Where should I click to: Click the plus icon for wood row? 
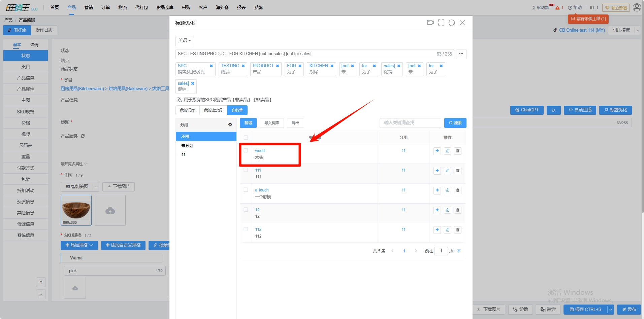click(x=437, y=151)
